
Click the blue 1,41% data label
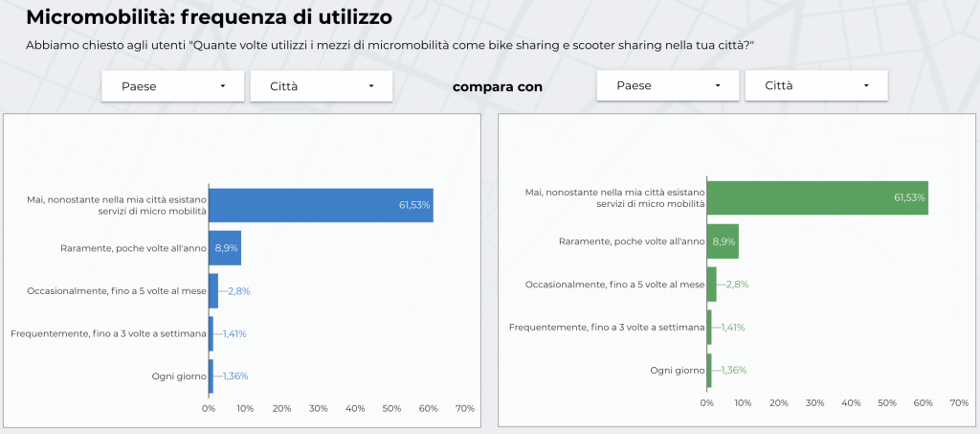234,333
